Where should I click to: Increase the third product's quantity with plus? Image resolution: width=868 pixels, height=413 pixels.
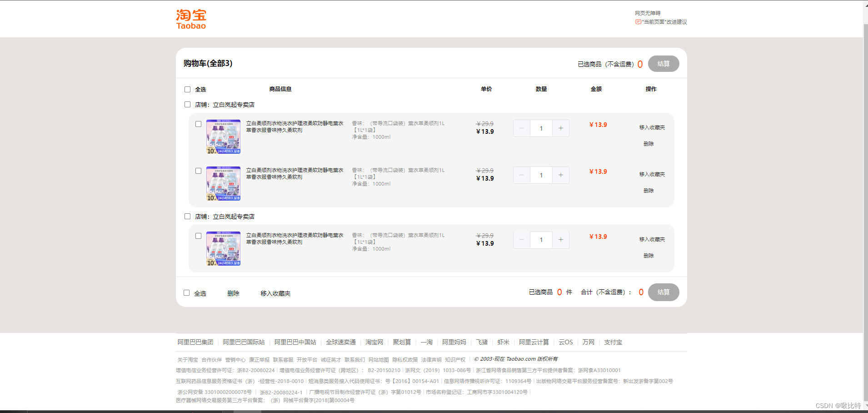tap(561, 240)
